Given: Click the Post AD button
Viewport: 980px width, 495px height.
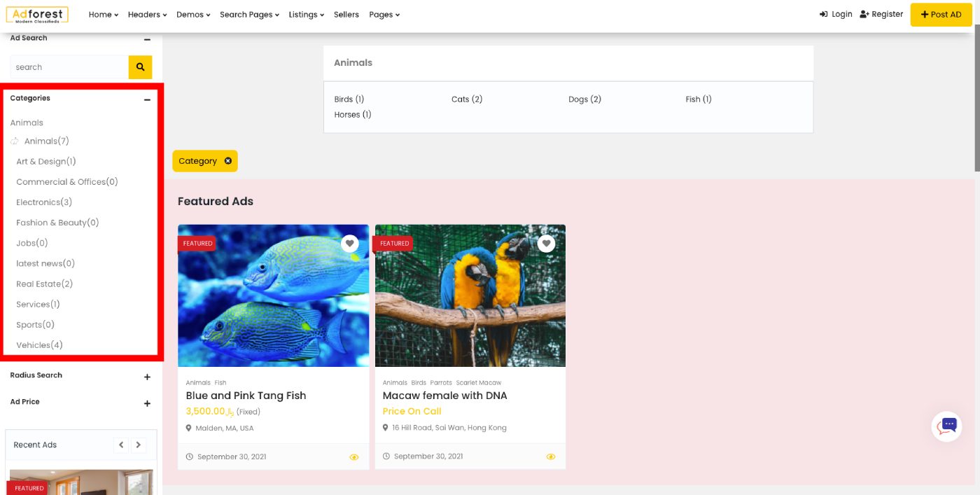Looking at the screenshot, I should click(x=941, y=14).
